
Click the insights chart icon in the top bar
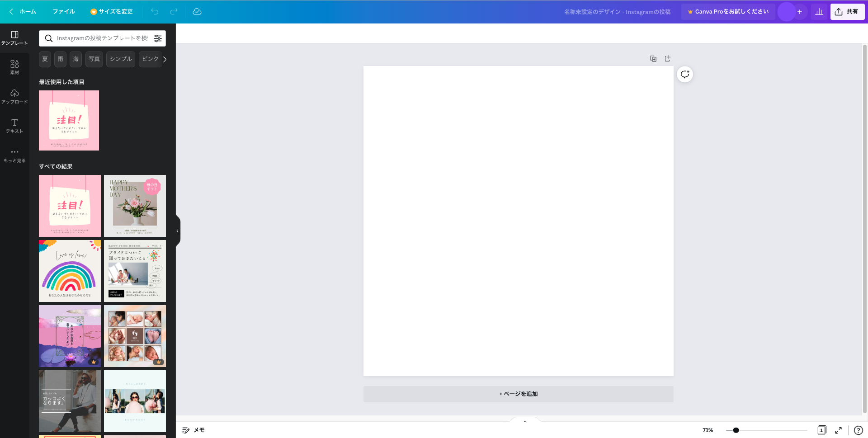click(x=819, y=12)
